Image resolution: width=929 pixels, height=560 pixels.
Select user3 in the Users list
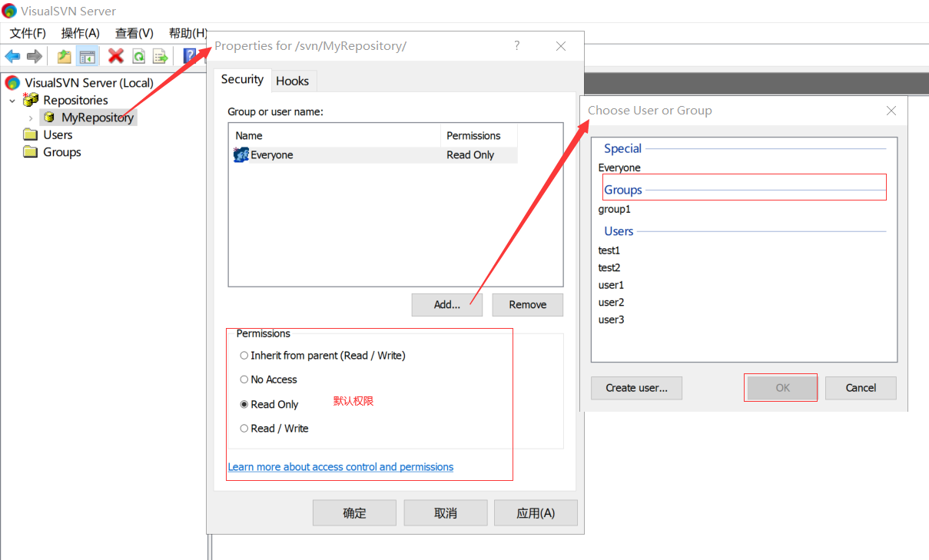[612, 320]
